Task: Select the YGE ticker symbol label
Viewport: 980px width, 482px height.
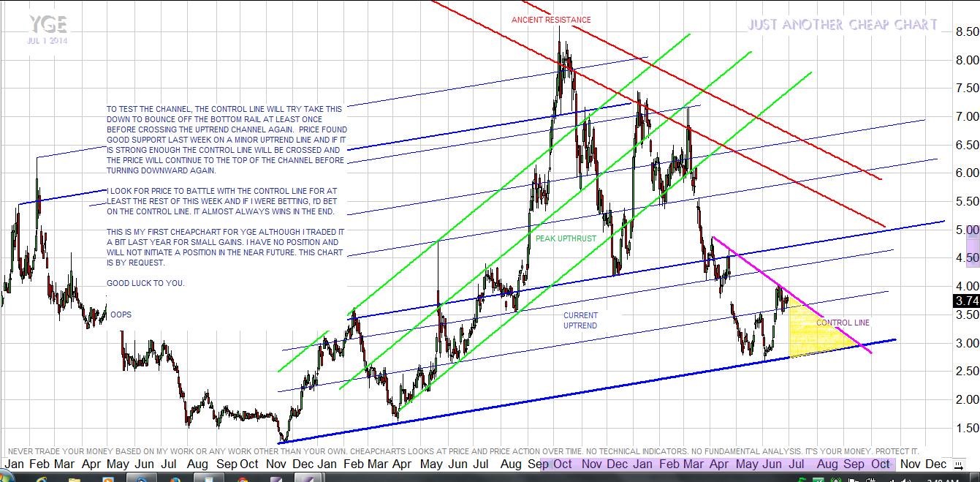Action: (48, 26)
